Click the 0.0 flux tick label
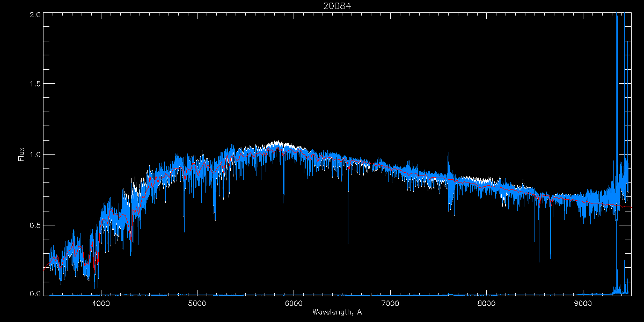 [35, 294]
